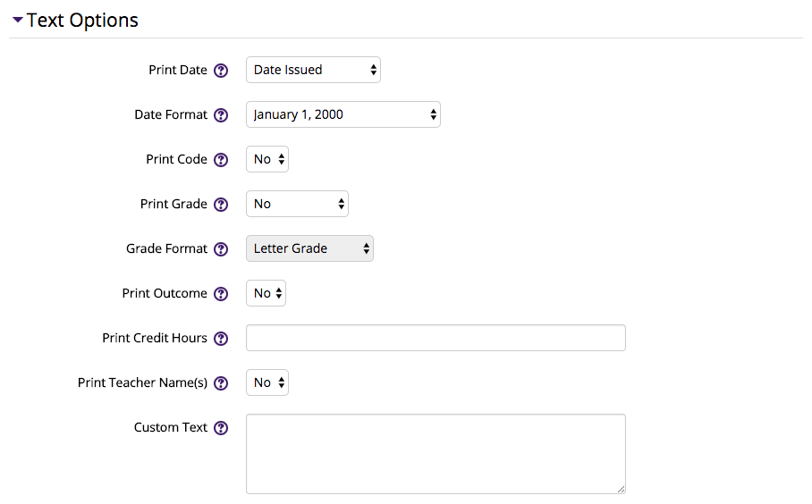This screenshot has height=504, width=812.
Task: Click the Print Credit Hours input field
Action: click(x=436, y=338)
